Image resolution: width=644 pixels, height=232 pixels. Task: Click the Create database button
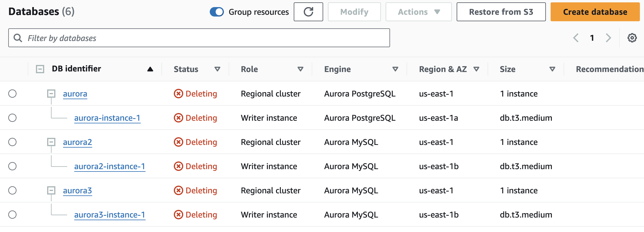click(x=595, y=12)
